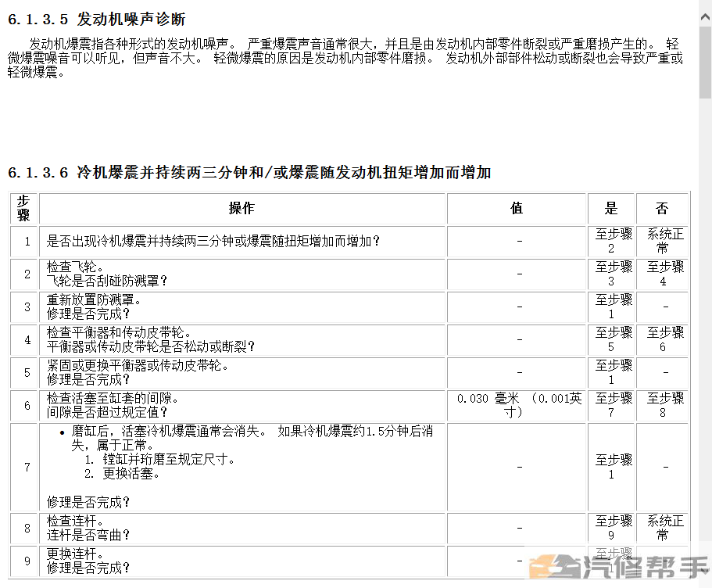This screenshot has height=588, width=712.
Task: Click the '是' column header
Action: [x=610, y=209]
